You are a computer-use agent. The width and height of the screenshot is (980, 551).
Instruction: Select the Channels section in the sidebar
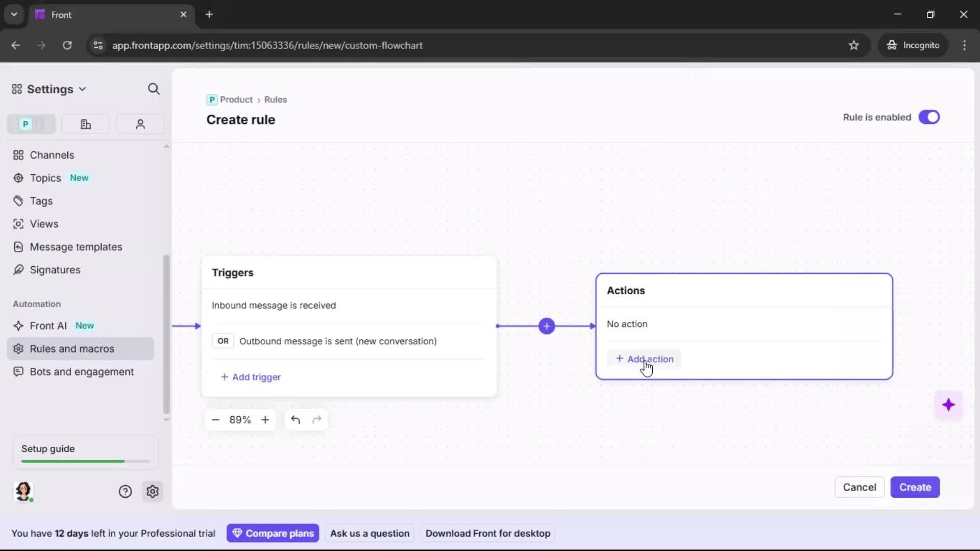pos(51,155)
